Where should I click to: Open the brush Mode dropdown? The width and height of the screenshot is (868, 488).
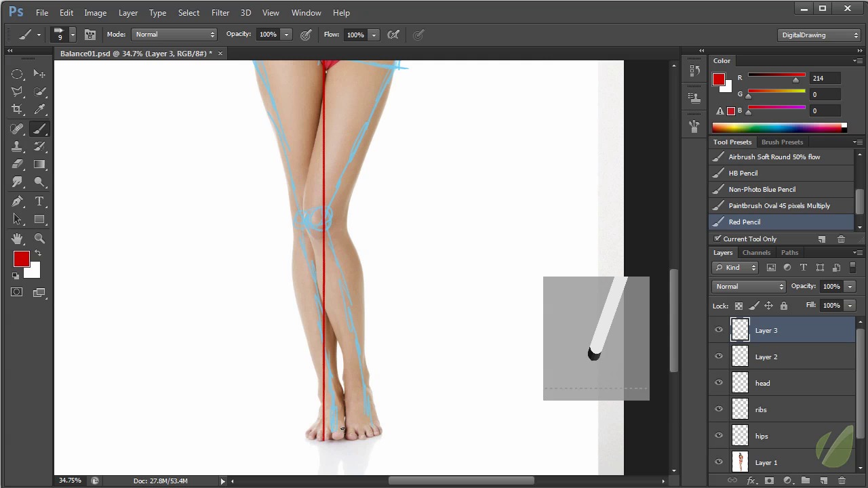(174, 35)
